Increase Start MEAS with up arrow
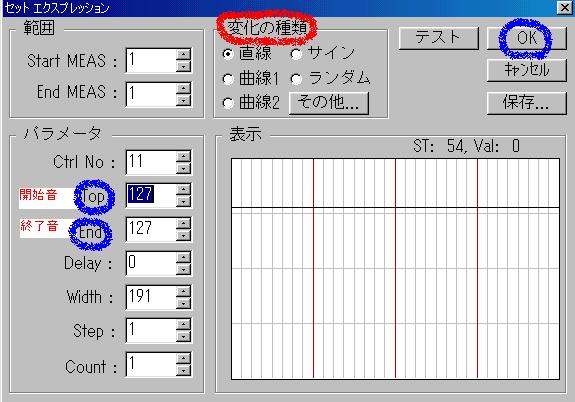 pyautogui.click(x=183, y=55)
